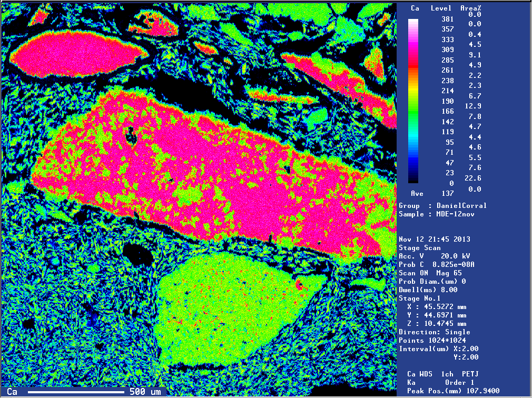Click the "Mag 65" magnification text
532x398 pixels.
[449, 273]
